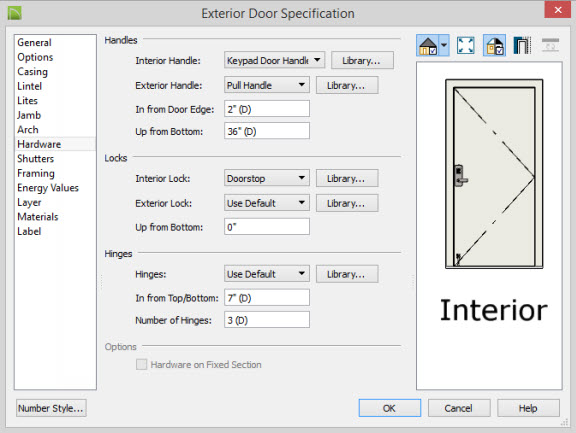Image resolution: width=576 pixels, height=433 pixels.
Task: Open the dropdown arrow beside the house icon
Action: pyautogui.click(x=444, y=46)
